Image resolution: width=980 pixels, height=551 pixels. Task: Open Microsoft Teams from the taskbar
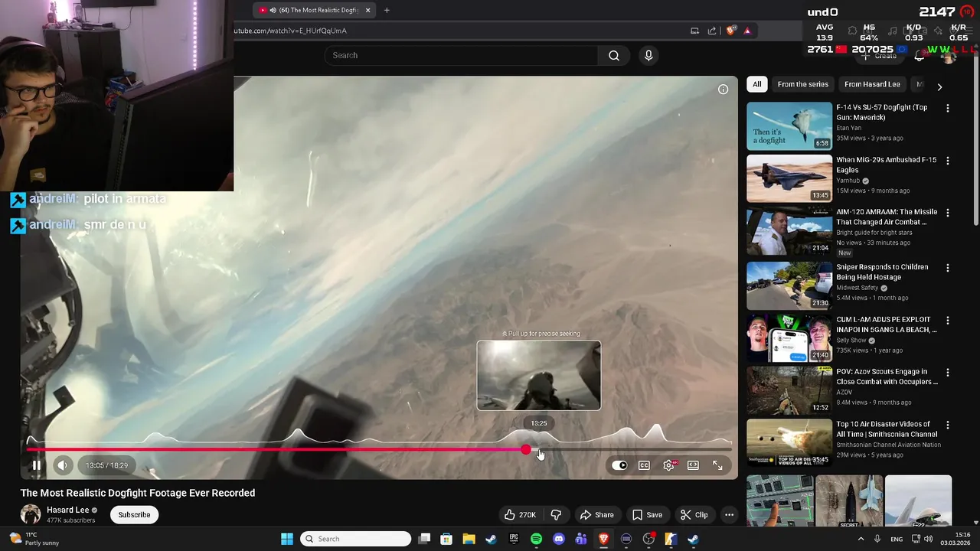point(581,539)
